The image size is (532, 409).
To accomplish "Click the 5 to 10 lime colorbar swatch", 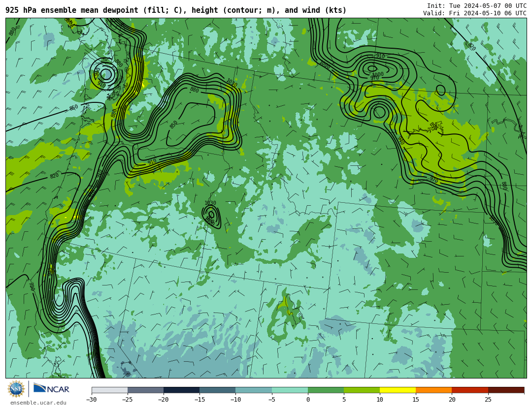I will 362,390.
